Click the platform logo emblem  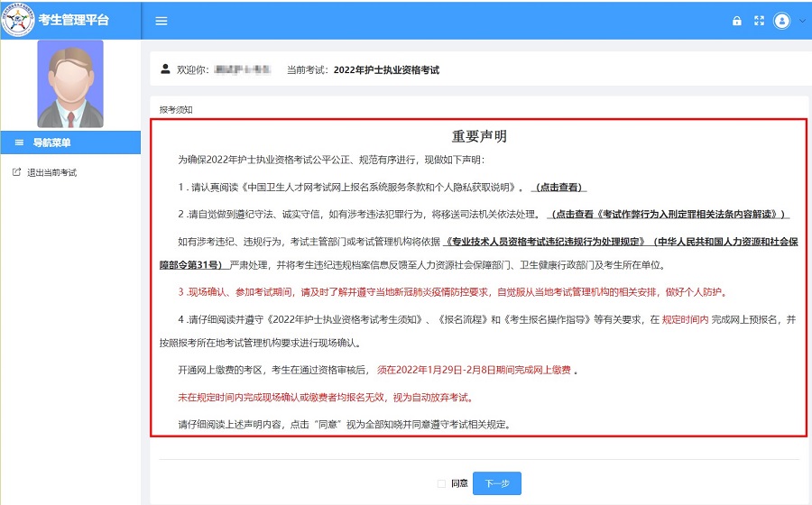[x=18, y=20]
